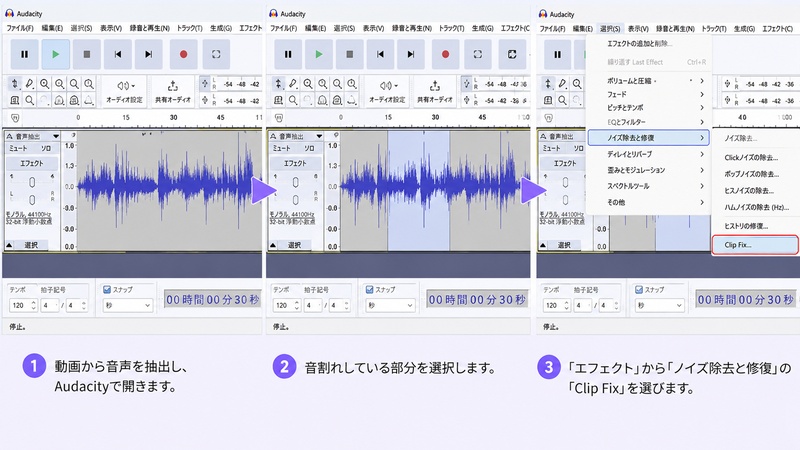
Task: Click the gain slider on the step 2 track
Action: 295,182
